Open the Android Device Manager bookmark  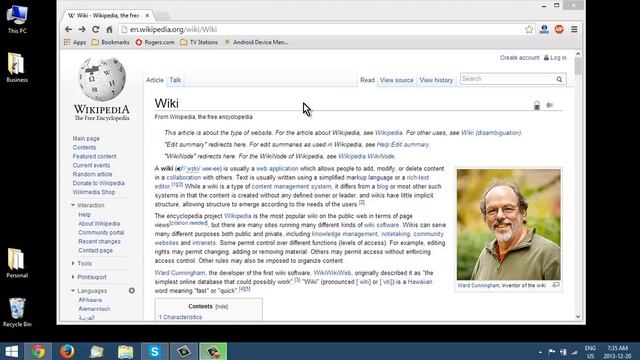pos(256,42)
